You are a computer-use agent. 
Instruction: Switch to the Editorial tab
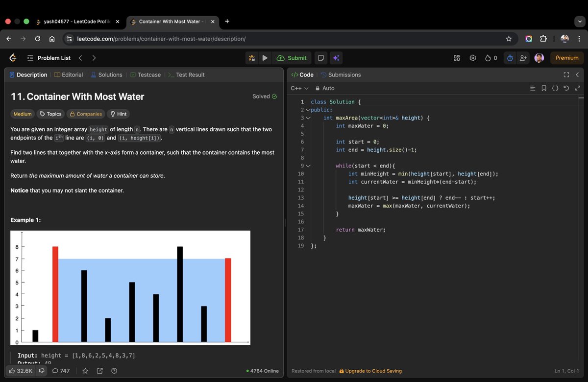tap(69, 75)
